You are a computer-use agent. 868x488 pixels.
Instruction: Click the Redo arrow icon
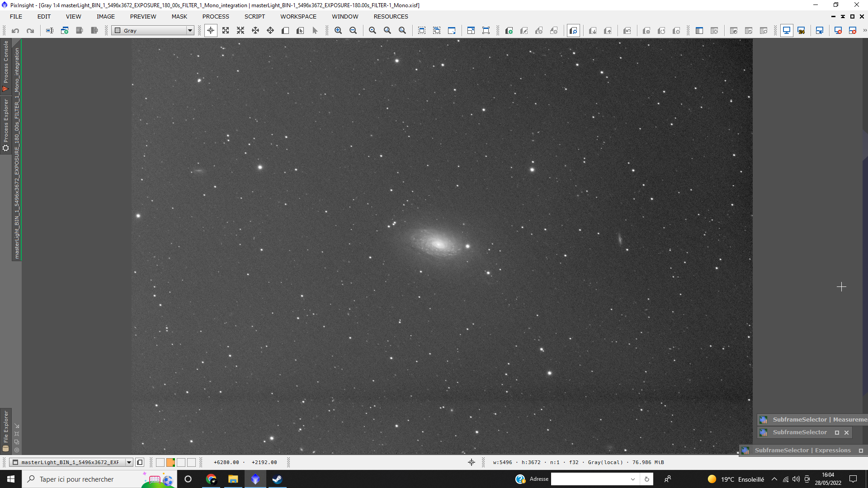(30, 31)
